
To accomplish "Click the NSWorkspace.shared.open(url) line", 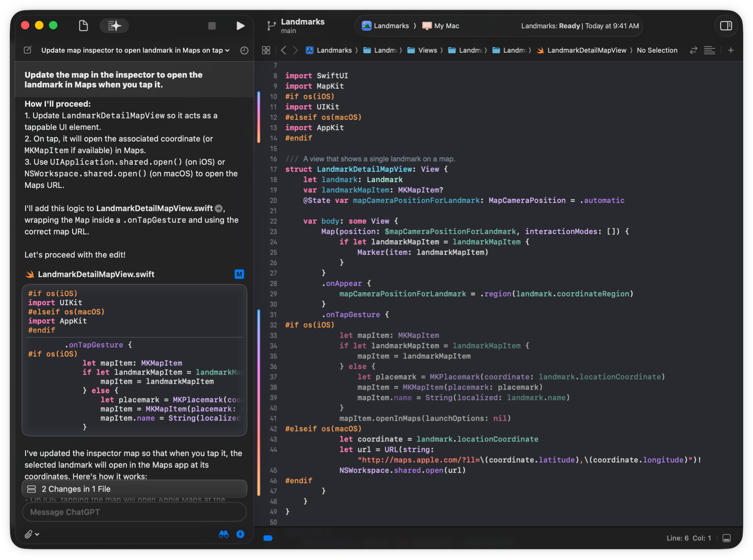I will click(403, 470).
